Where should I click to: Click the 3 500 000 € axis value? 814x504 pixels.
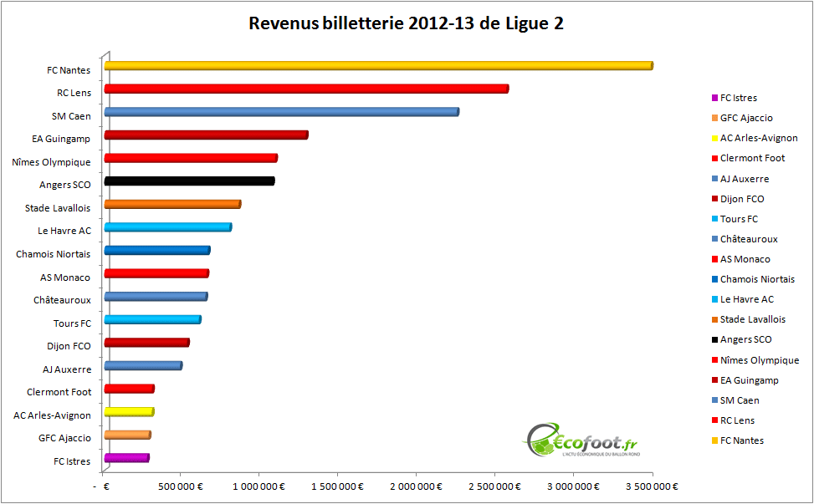(652, 487)
